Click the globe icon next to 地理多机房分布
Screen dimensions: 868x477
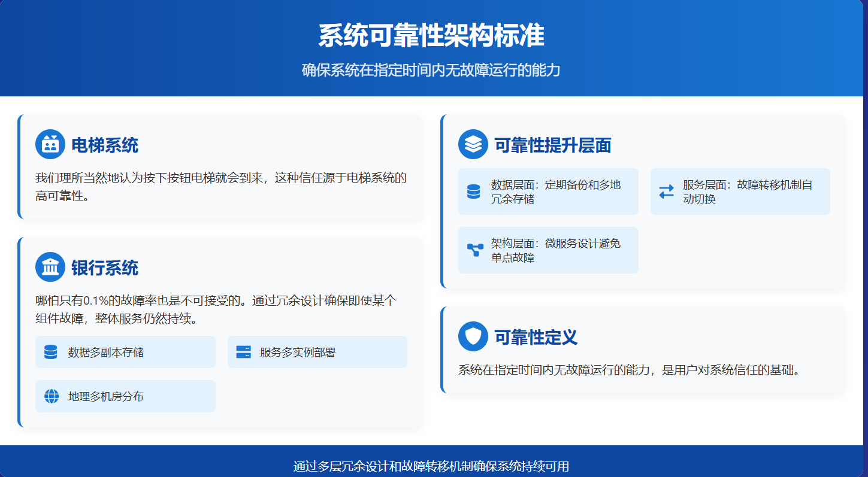(52, 396)
